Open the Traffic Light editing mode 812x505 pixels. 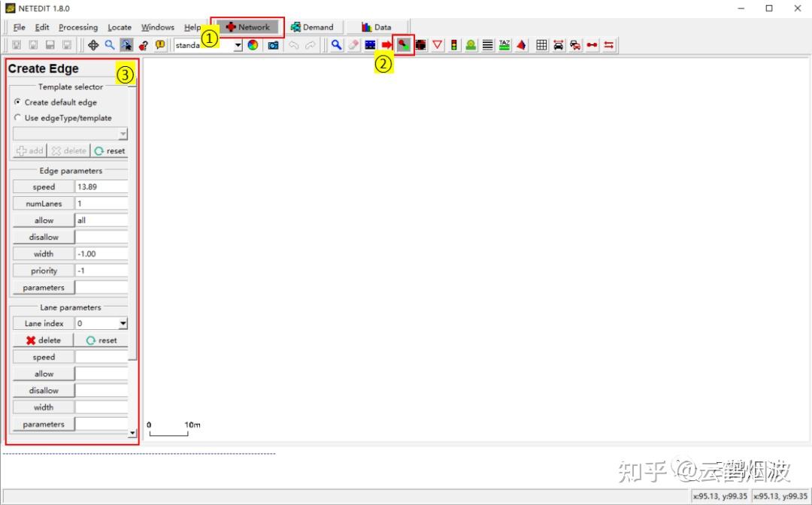click(x=453, y=44)
